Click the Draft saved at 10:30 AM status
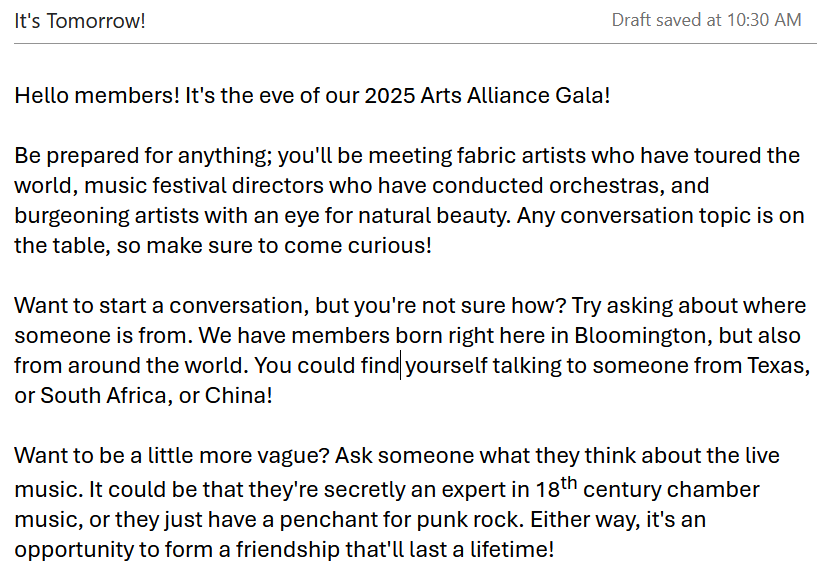 [x=706, y=20]
